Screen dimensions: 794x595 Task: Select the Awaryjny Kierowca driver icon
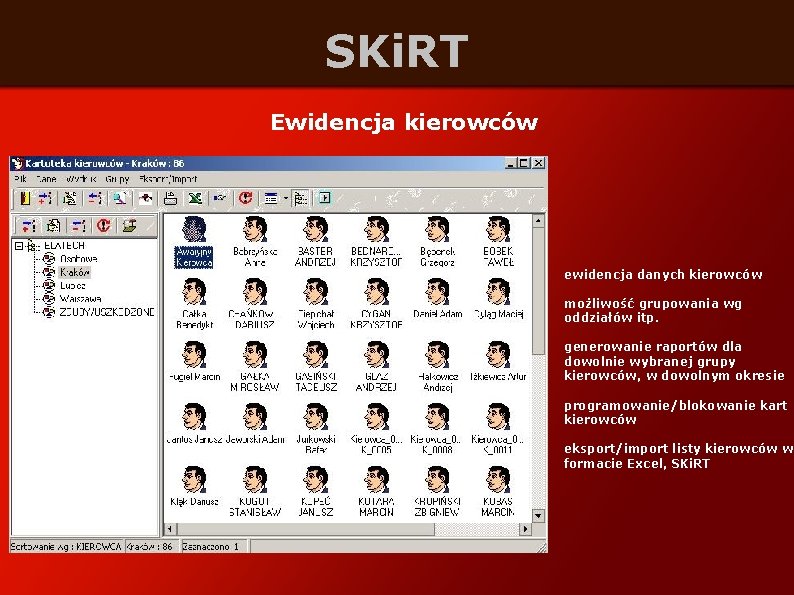coord(194,242)
